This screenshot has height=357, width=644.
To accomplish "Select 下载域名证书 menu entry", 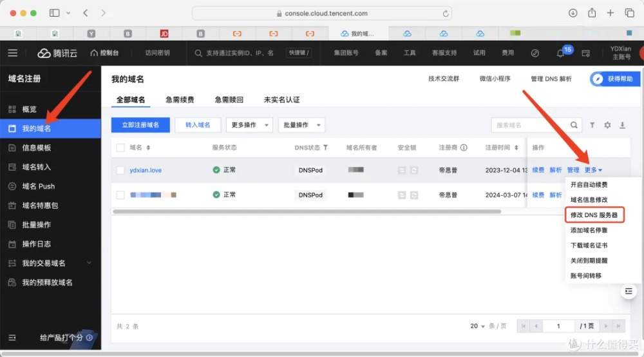I will 589,246.
